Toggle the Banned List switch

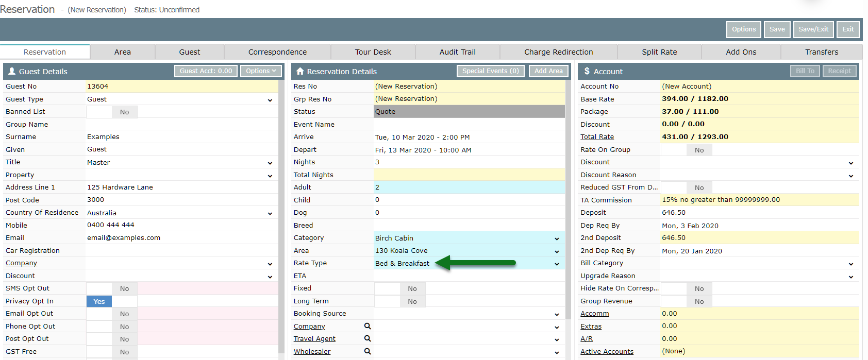coord(112,112)
